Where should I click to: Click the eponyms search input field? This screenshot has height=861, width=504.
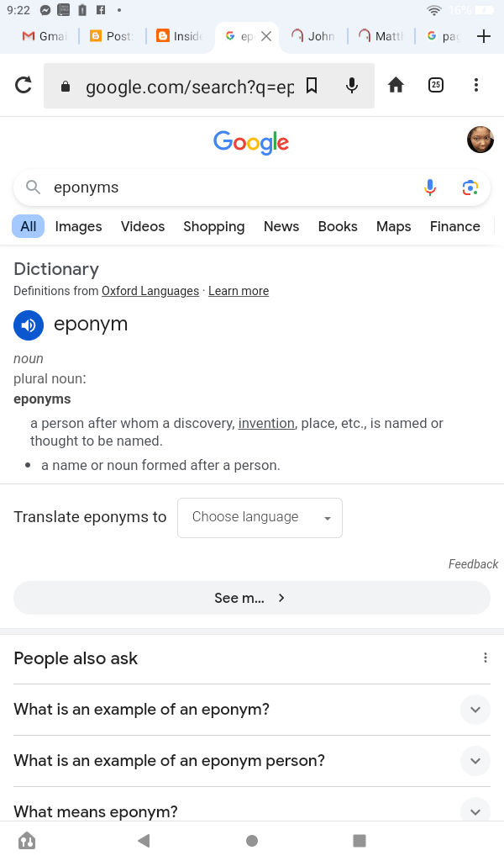[x=227, y=188]
